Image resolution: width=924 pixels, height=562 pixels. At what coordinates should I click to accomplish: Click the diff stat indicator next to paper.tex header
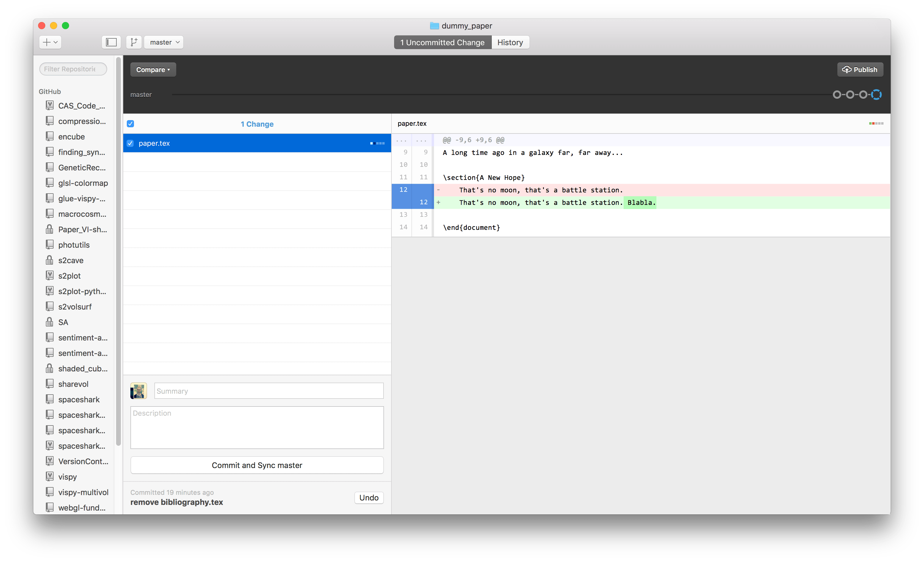[876, 124]
